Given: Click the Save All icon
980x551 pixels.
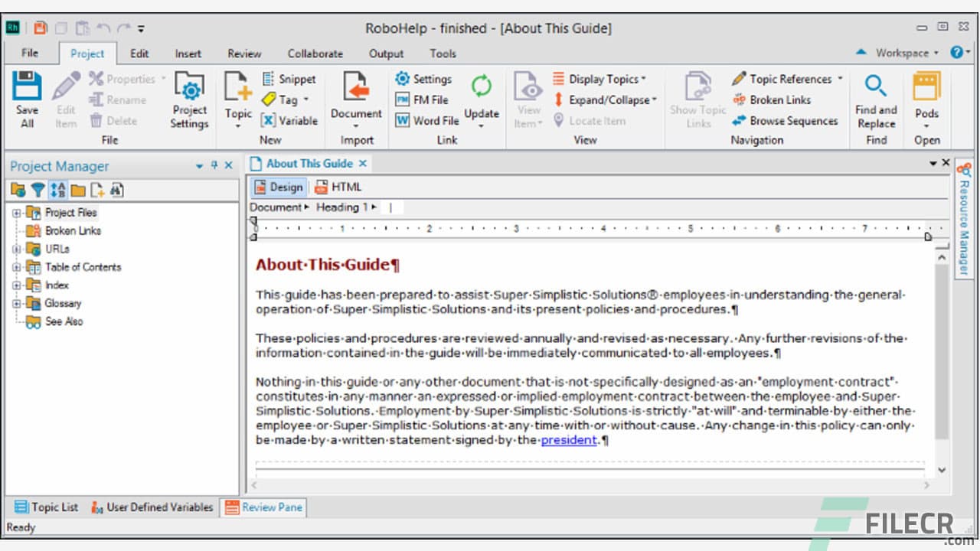Looking at the screenshot, I should [x=27, y=87].
